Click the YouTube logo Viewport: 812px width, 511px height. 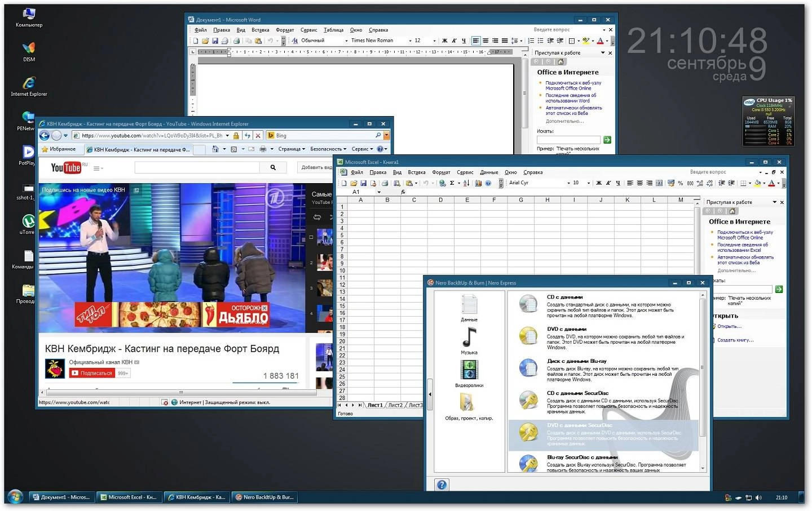click(x=67, y=167)
